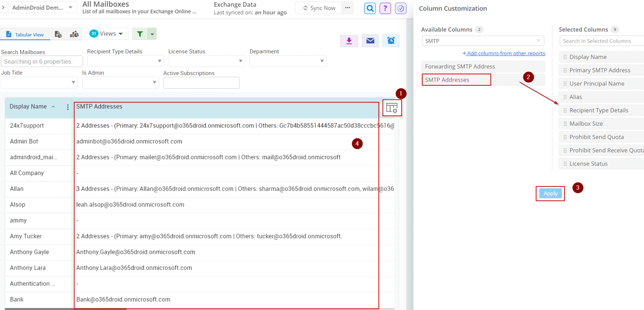This screenshot has width=644, height=310.
Task: Open the schedule alarm clock icon
Action: tap(391, 41)
